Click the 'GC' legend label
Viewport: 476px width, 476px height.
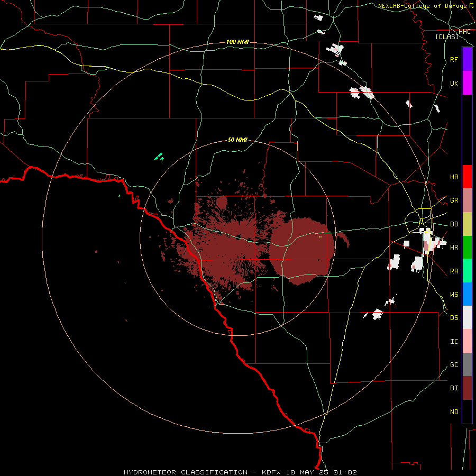pos(454,364)
